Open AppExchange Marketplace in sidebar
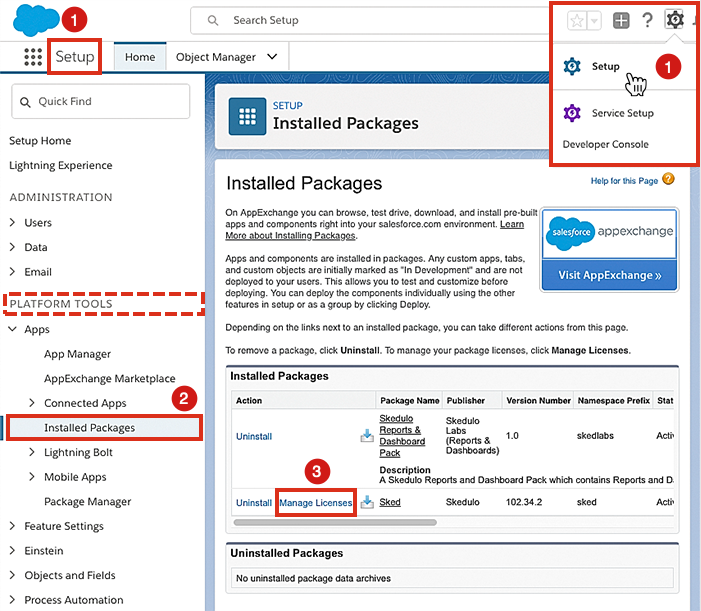 pos(110,379)
